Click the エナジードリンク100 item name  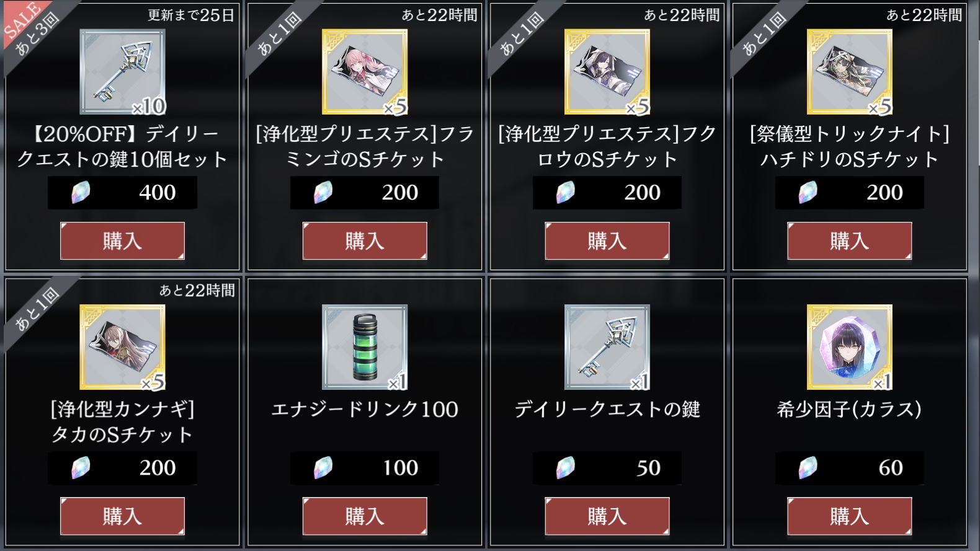[365, 410]
